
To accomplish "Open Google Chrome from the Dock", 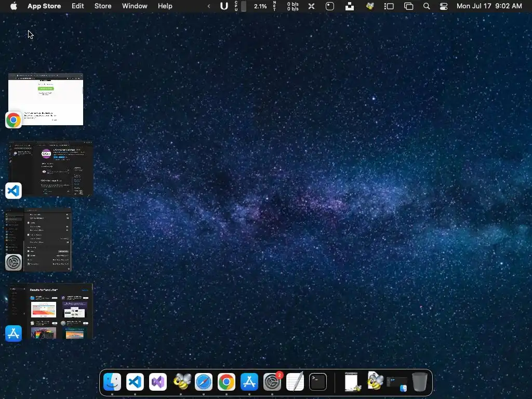I will pyautogui.click(x=227, y=382).
